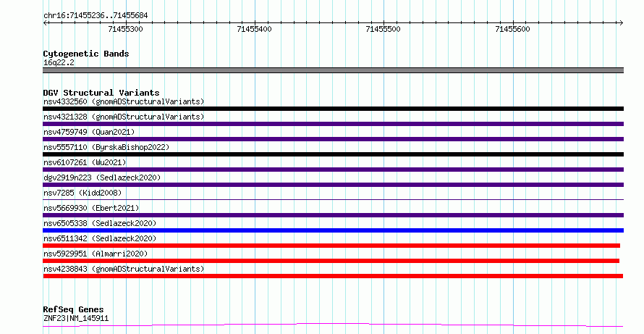Click the nsv7285 Kidd2008 label
This screenshot has width=644, height=334.
pos(82,193)
